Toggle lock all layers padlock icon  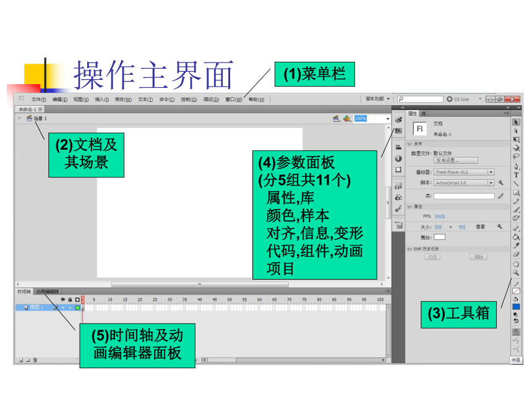point(70,299)
